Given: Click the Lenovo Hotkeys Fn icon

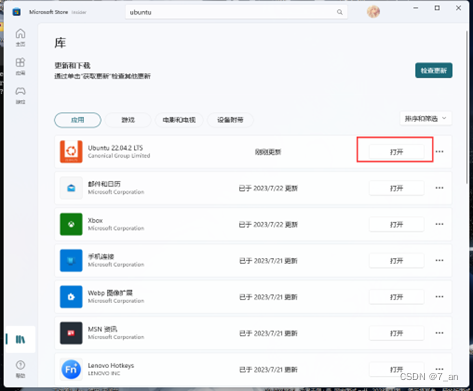Looking at the screenshot, I should point(71,369).
